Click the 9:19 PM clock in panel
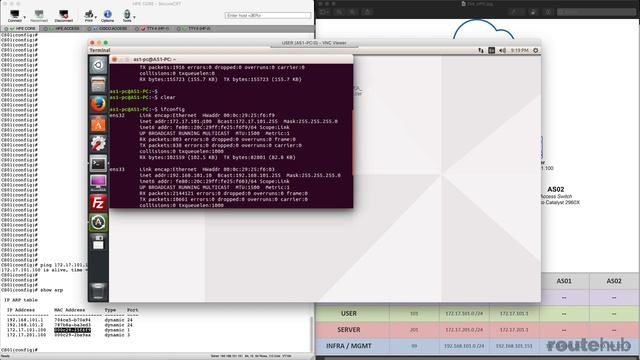640x360 pixels. [x=519, y=50]
